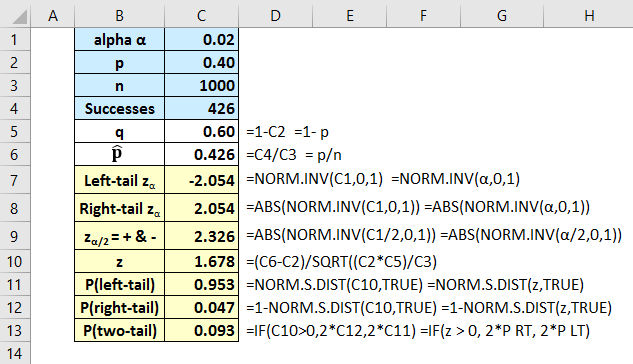Click the 'P(right-tail)' label cell
The width and height of the screenshot is (633, 364).
[119, 308]
